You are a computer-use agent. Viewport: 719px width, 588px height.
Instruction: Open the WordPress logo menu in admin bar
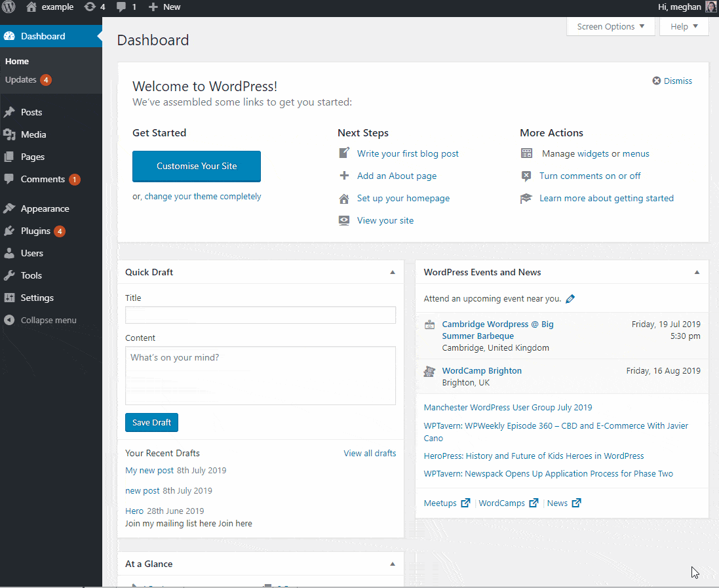[x=9, y=7]
